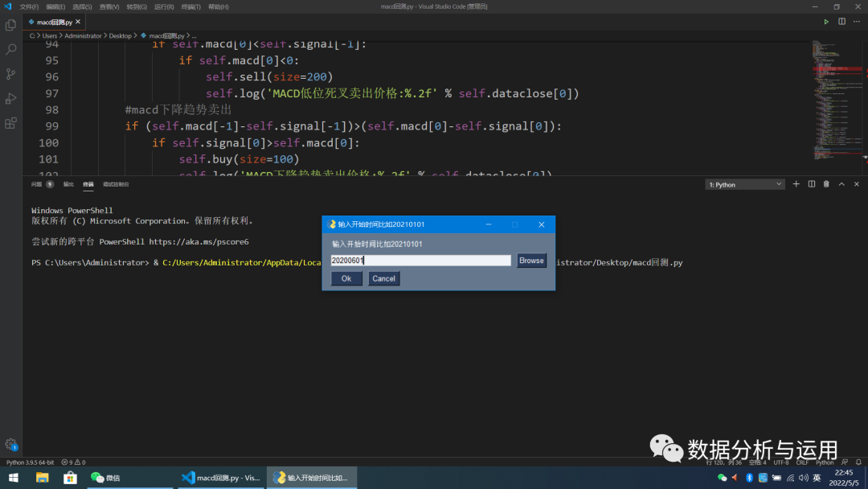Maximize the panel with the up chevron

tap(841, 184)
